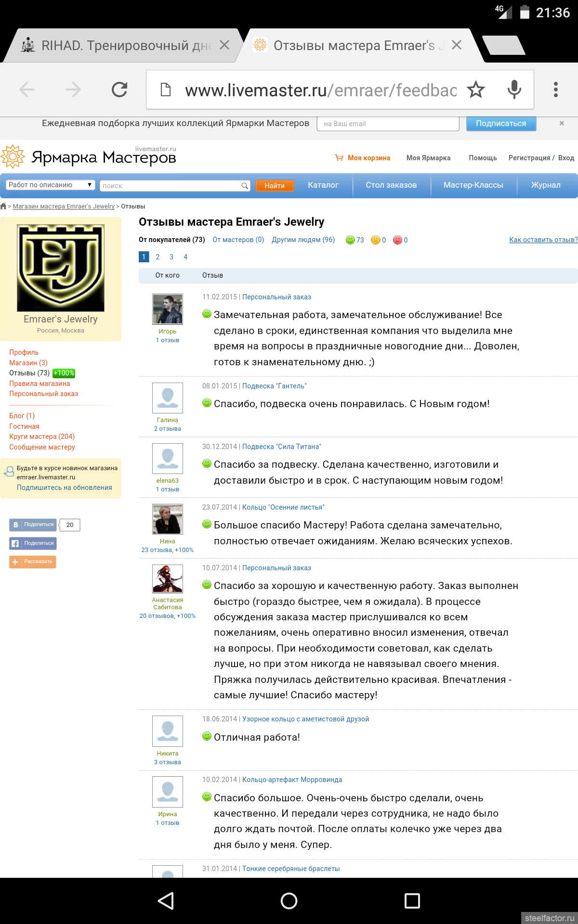Share via the Facebook Поделиться button
578x924 pixels.
(x=33, y=543)
